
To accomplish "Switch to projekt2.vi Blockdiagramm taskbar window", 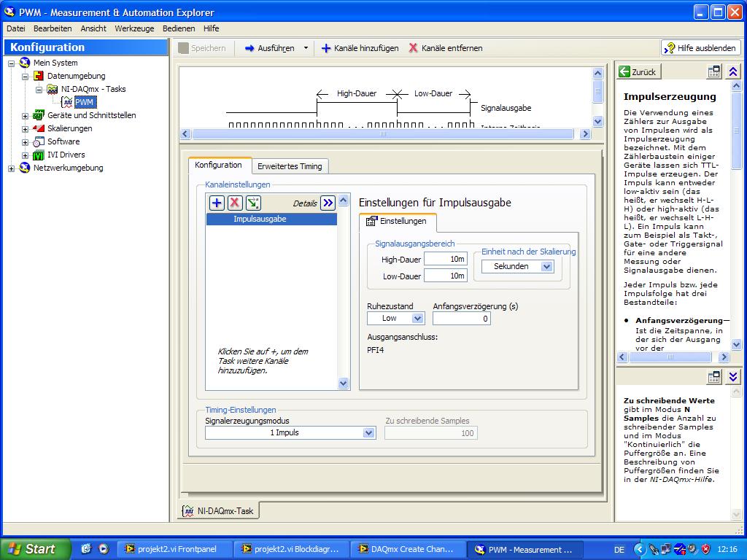I will (x=291, y=549).
